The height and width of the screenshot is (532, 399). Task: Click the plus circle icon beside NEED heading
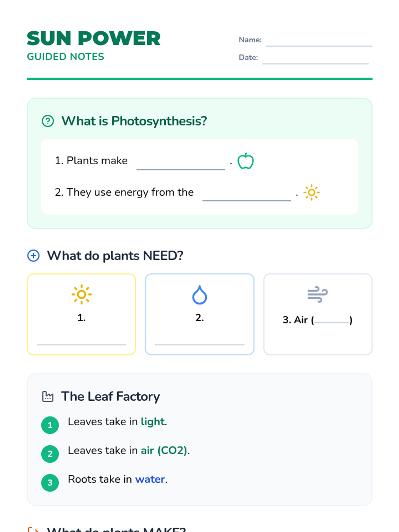point(33,256)
